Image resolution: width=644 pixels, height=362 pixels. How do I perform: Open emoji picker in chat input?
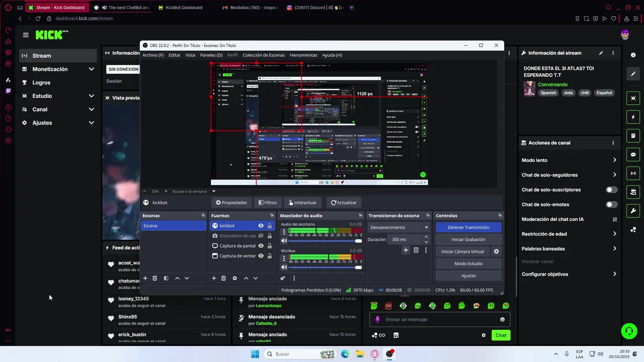502,319
